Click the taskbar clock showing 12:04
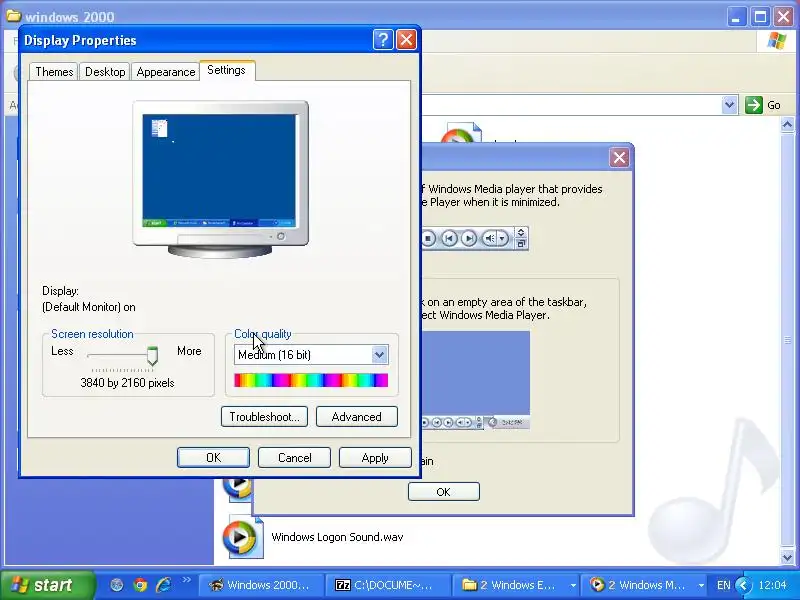The width and height of the screenshot is (800, 600). click(772, 585)
